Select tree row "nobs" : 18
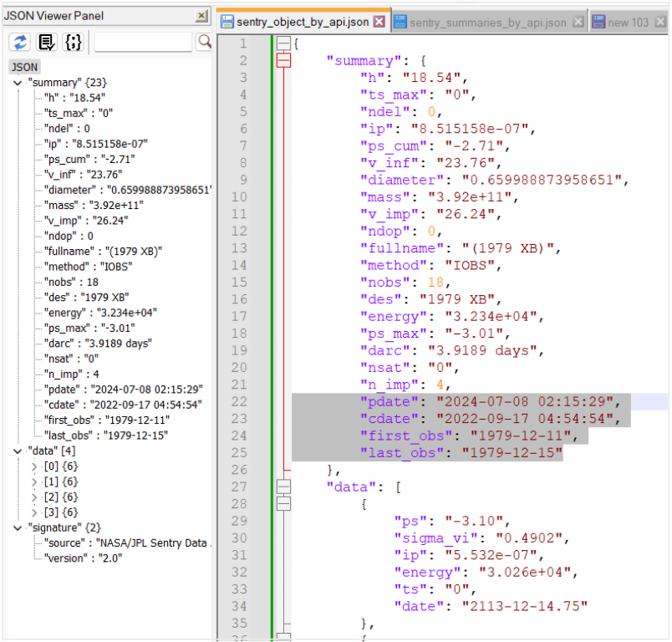This screenshot has height=642, width=672. coord(71,282)
